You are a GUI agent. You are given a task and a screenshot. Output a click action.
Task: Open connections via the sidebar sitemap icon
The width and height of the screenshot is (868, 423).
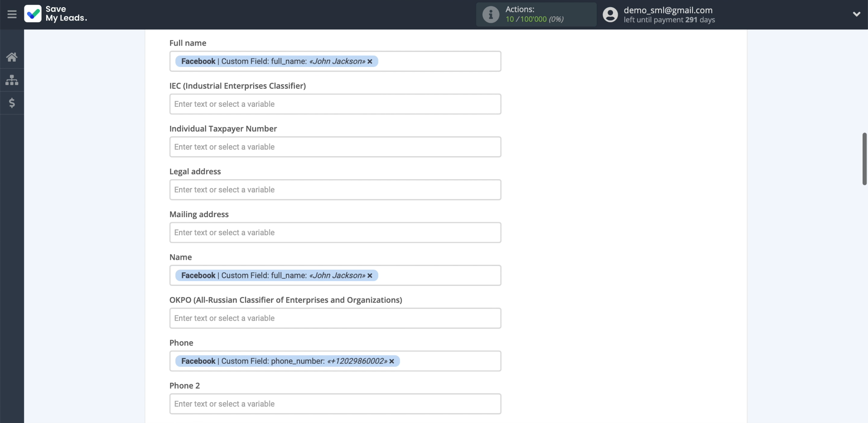pyautogui.click(x=12, y=80)
